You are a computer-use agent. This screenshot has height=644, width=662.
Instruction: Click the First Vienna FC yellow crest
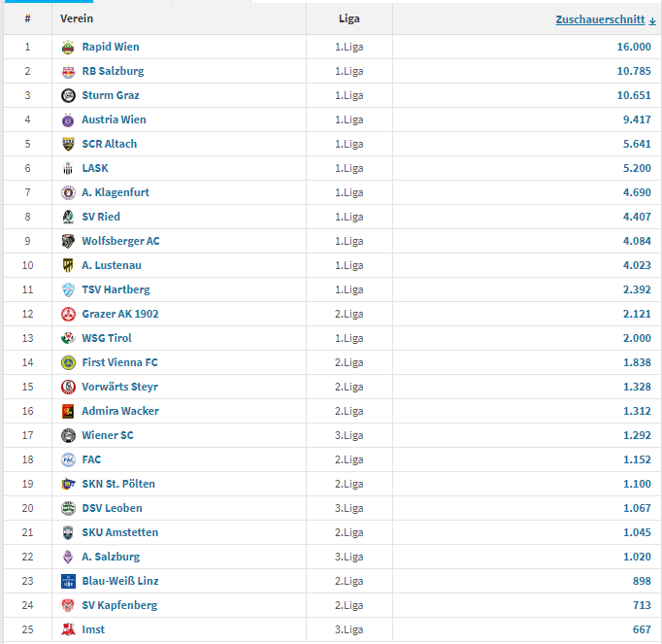point(68,362)
